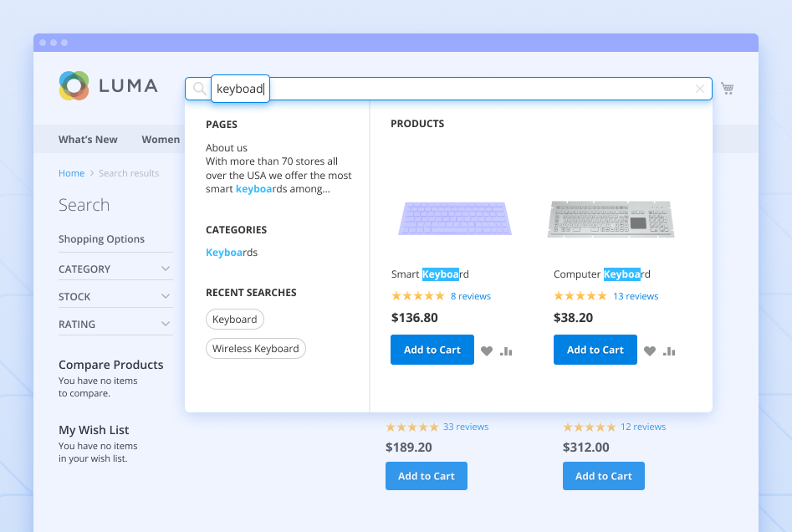Add Smart Keyboard to wish list heart icon
The image size is (792, 532).
487,351
